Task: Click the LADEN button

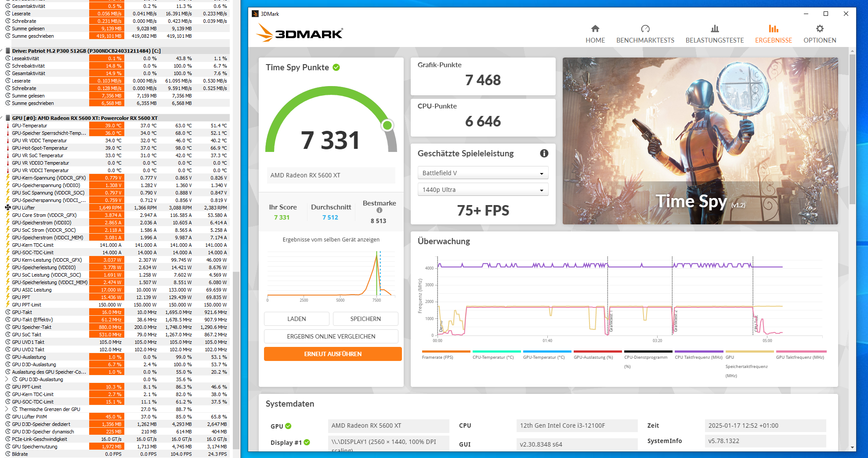Action: 297,319
